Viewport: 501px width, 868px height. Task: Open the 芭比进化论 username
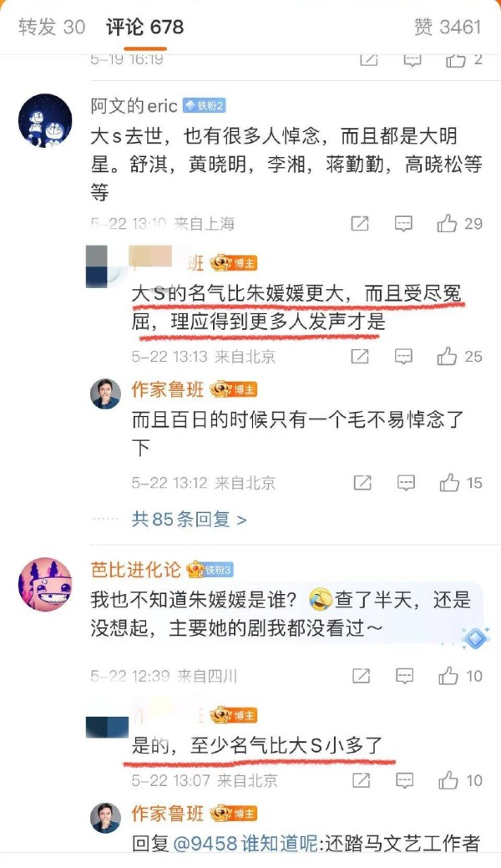tap(135, 570)
